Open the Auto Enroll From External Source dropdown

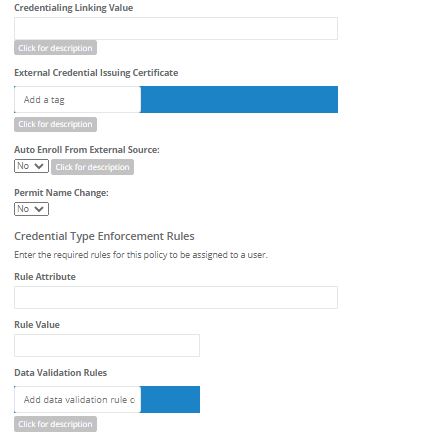pyautogui.click(x=31, y=166)
